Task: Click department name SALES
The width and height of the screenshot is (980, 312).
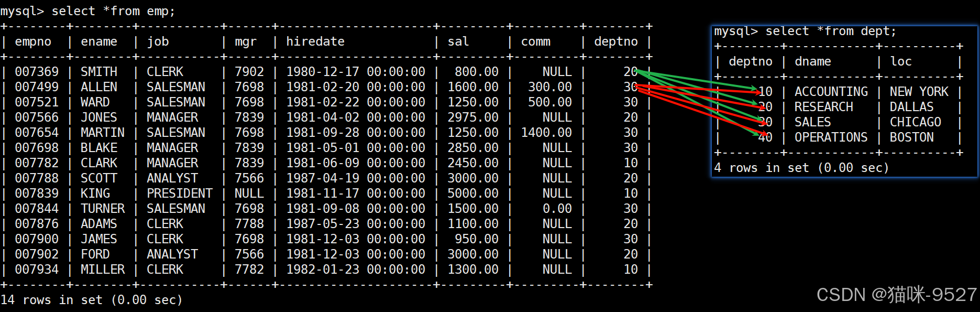Action: (813, 122)
